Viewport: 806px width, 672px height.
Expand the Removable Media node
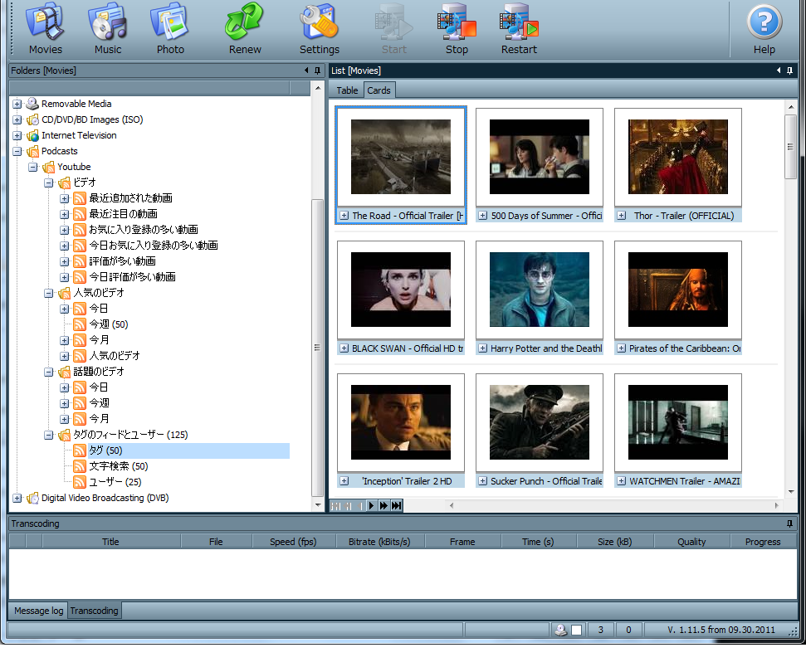pos(17,104)
